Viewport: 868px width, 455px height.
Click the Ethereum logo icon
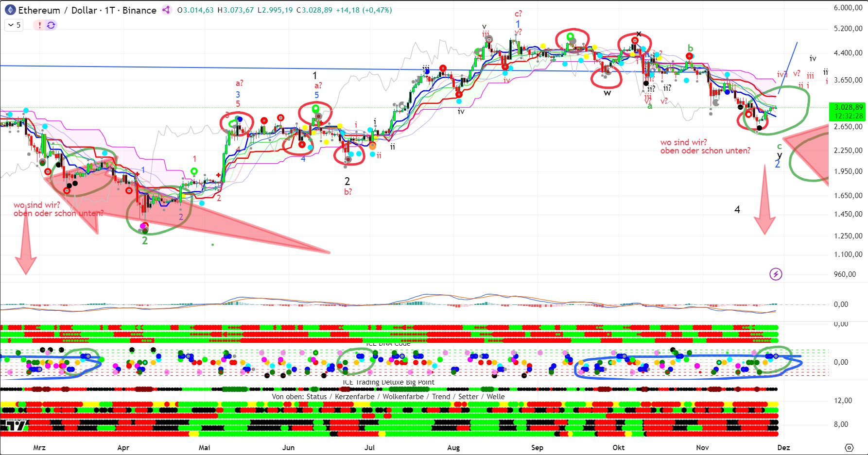(10, 10)
